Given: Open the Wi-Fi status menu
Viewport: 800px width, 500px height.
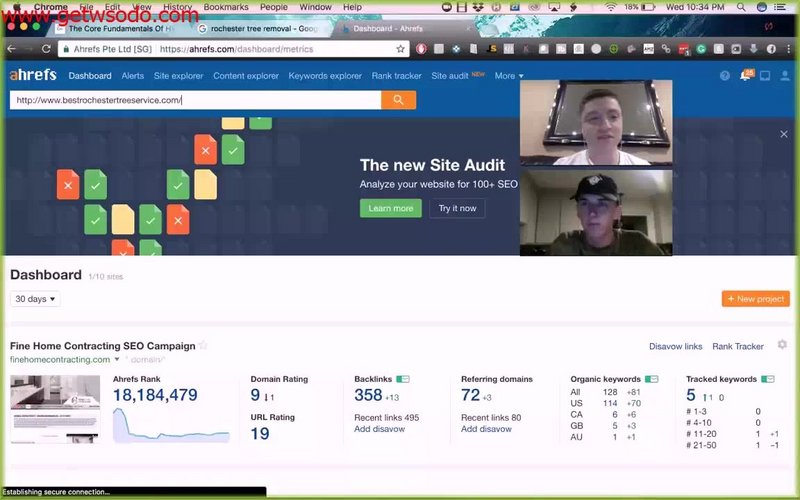Looking at the screenshot, I should 610,7.
